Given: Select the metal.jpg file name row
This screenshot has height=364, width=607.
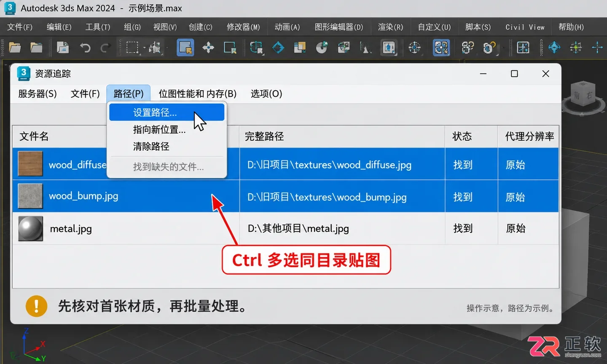Looking at the screenshot, I should coord(71,229).
